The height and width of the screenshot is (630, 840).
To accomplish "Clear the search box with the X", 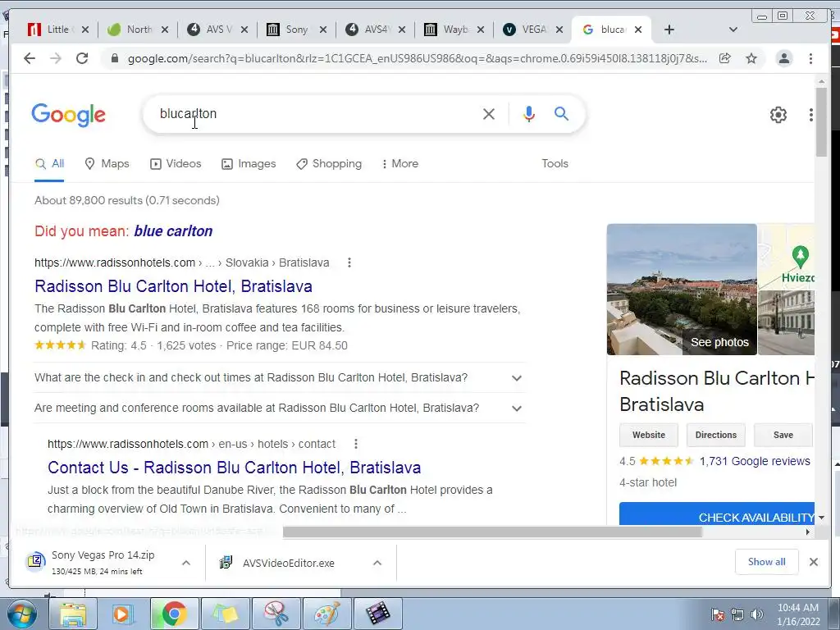I will (489, 113).
